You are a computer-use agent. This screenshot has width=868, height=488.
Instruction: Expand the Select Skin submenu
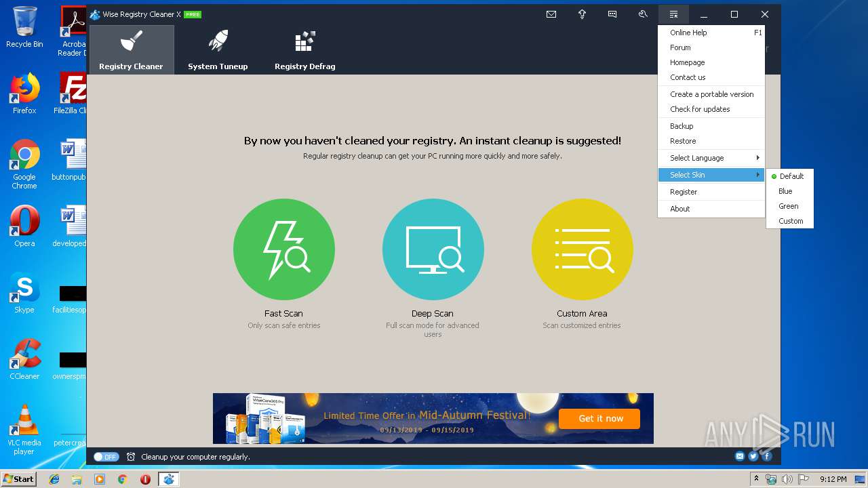click(711, 175)
